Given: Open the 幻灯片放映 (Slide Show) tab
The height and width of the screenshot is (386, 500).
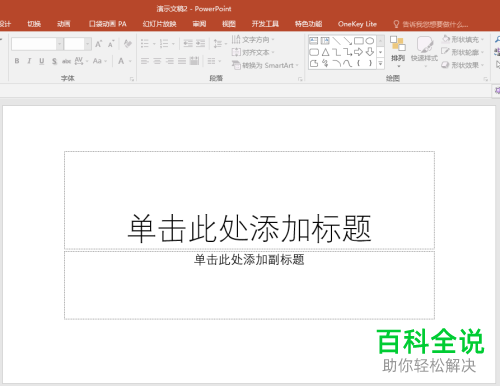Looking at the screenshot, I should pos(160,24).
